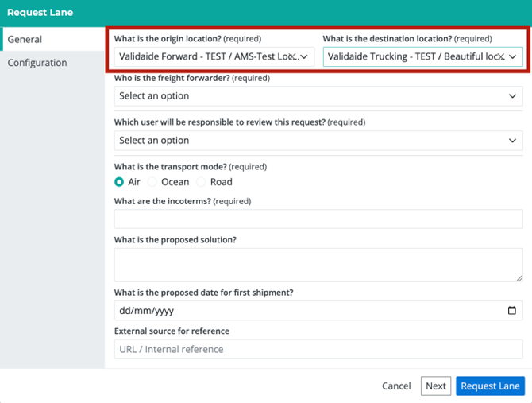Click reviewer dropdown chevron arrow
The height and width of the screenshot is (403, 532).
(x=512, y=141)
